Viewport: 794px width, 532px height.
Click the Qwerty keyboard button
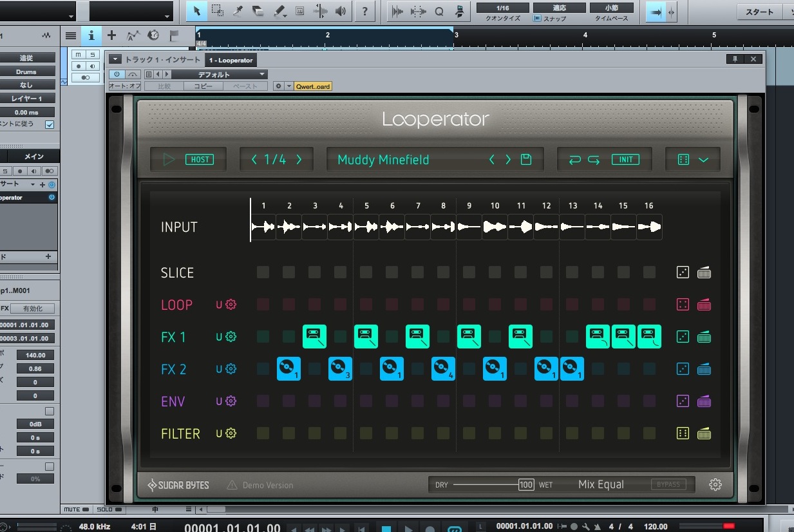pos(313,86)
